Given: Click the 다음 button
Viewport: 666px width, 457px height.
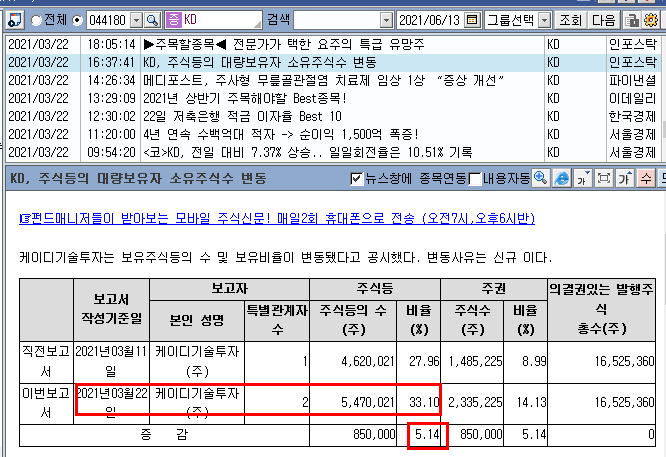Looking at the screenshot, I should pyautogui.click(x=604, y=20).
